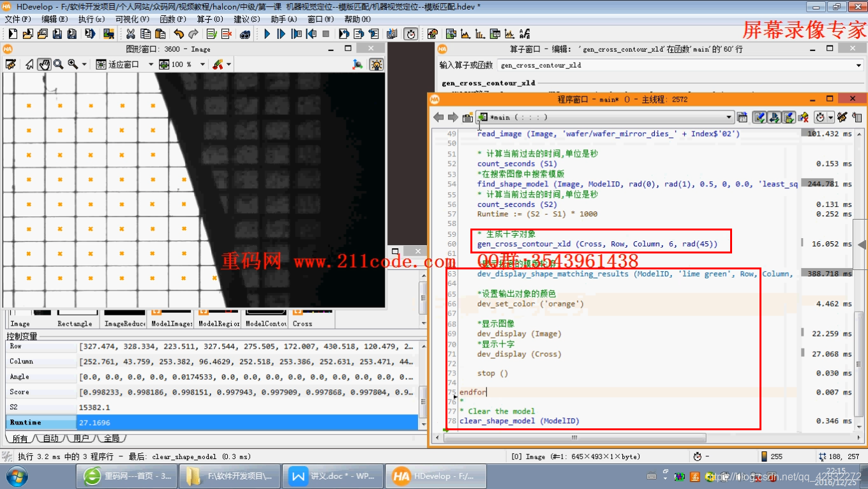Open the gray histogram tool icon
This screenshot has height=489, width=868.
(465, 34)
